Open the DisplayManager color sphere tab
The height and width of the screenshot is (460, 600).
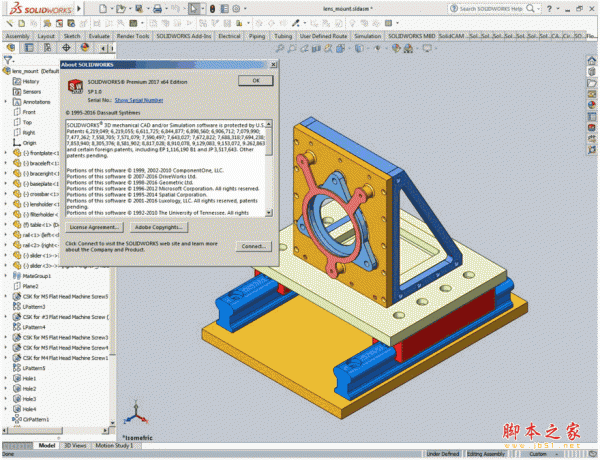[85, 47]
